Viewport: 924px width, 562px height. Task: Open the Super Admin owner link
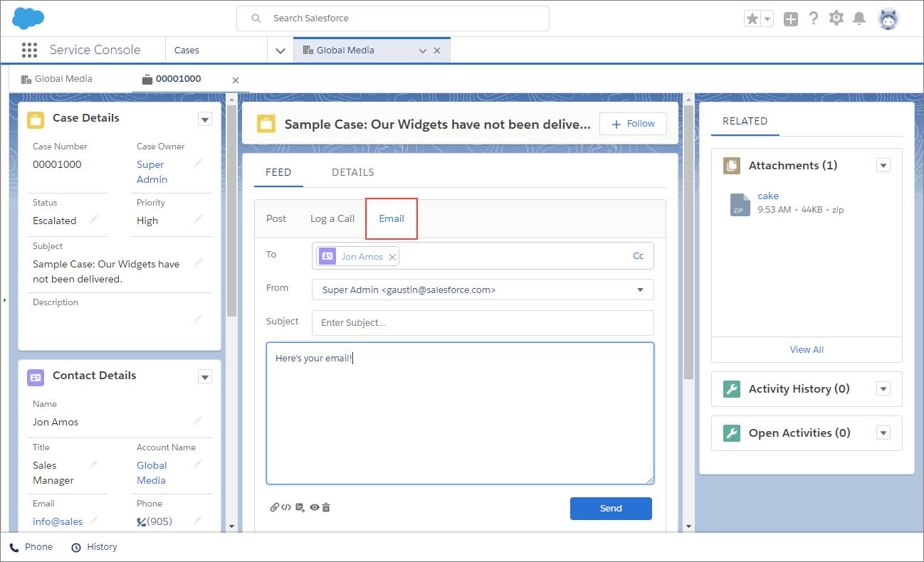(152, 172)
